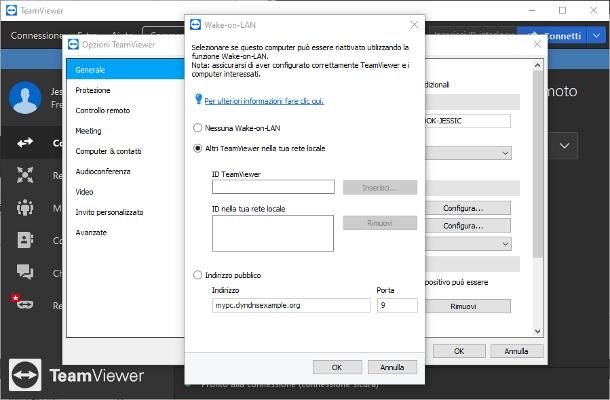Click Annulla in the Opzioni TeamViewer window
Image resolution: width=610 pixels, height=400 pixels.
point(516,351)
